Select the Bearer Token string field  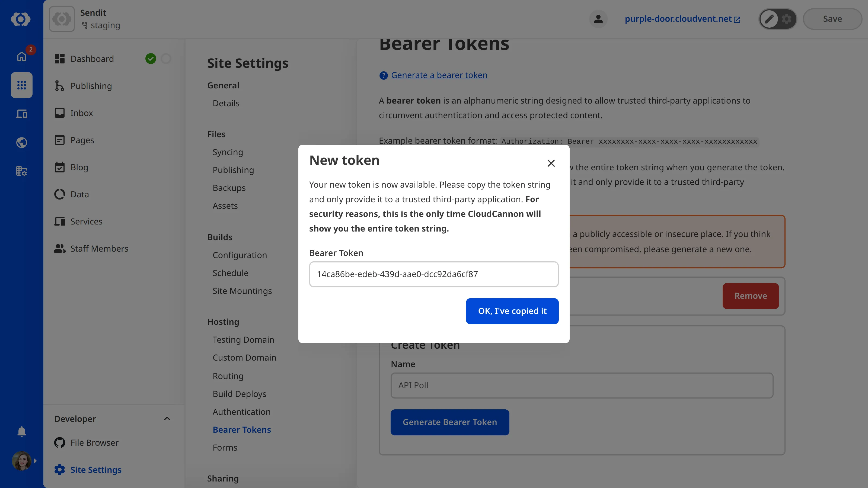coord(433,274)
